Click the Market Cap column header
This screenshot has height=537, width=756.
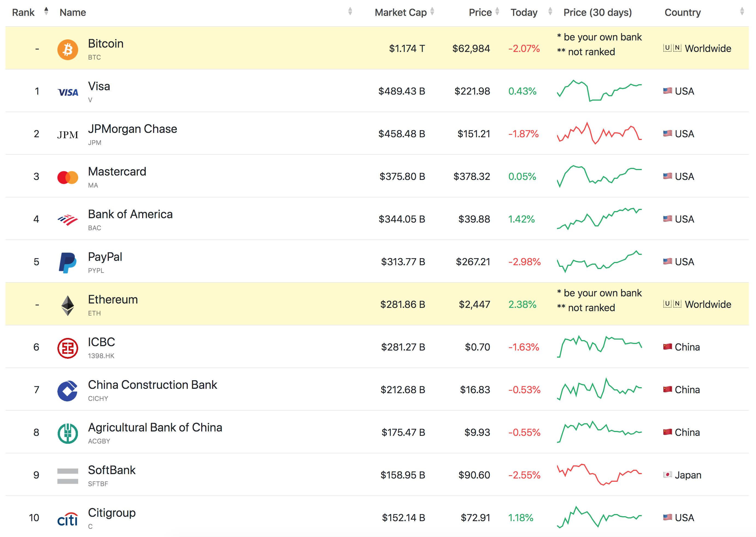pyautogui.click(x=401, y=13)
